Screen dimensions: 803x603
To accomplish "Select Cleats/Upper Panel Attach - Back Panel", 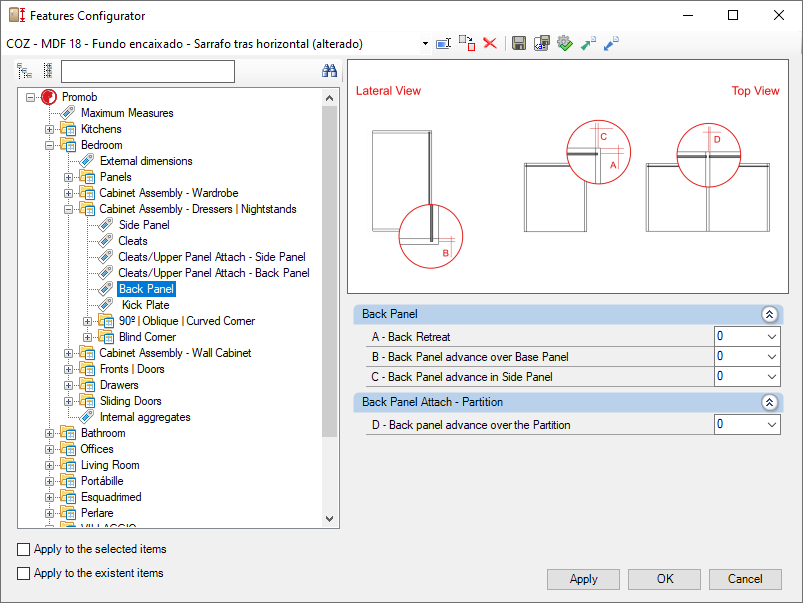I will [214, 273].
